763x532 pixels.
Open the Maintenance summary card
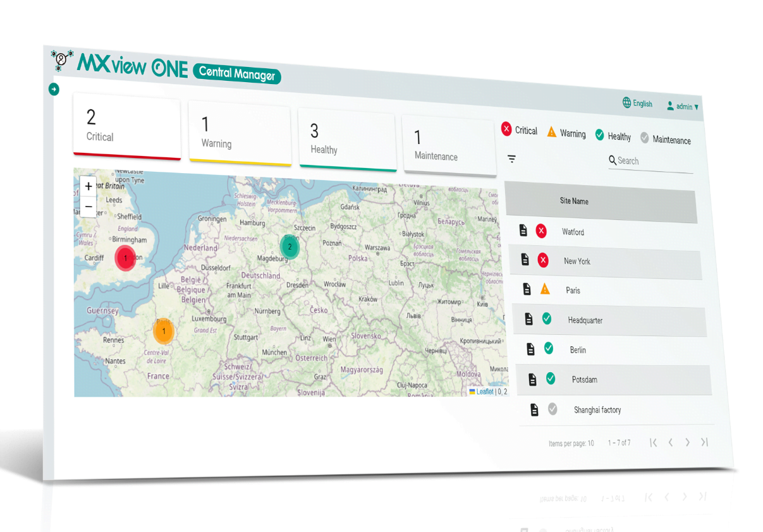449,147
